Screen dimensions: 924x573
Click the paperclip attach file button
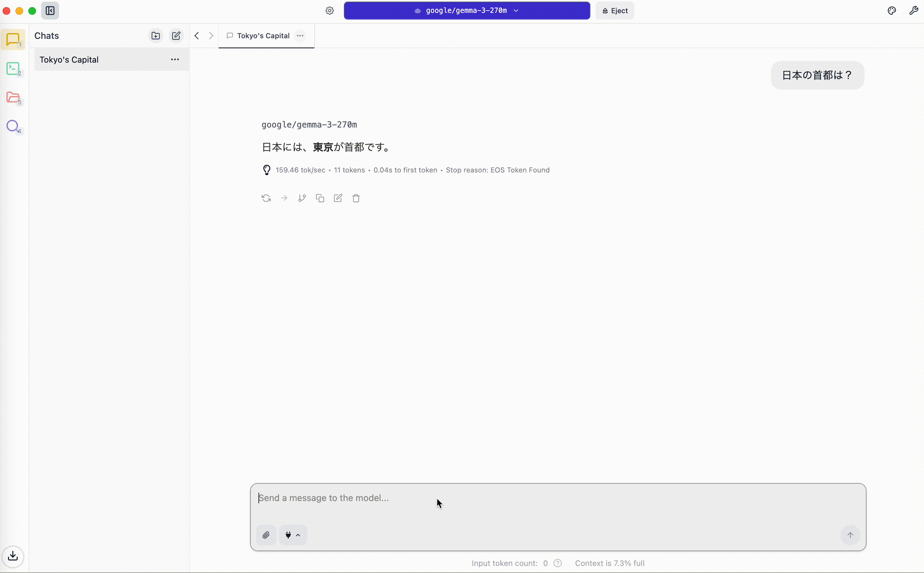(x=266, y=535)
